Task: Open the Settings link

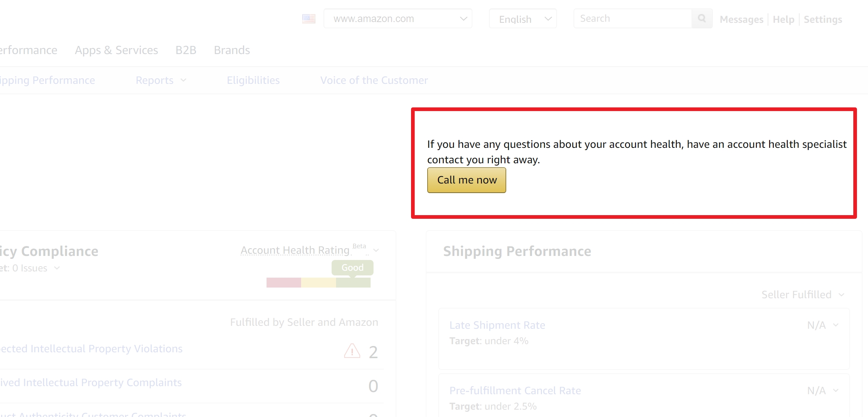Action: coord(823,19)
